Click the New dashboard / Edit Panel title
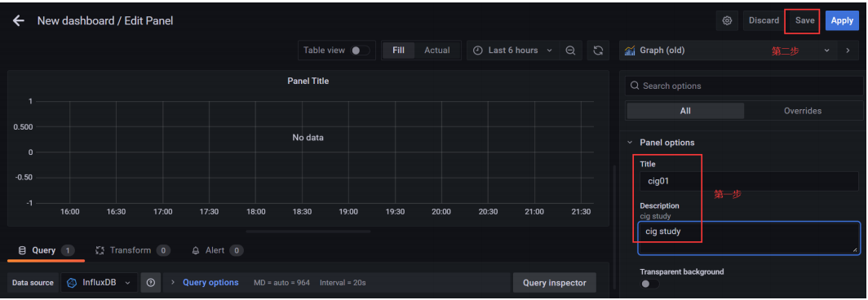Viewport: 868px width, 300px height. pyautogui.click(x=105, y=21)
